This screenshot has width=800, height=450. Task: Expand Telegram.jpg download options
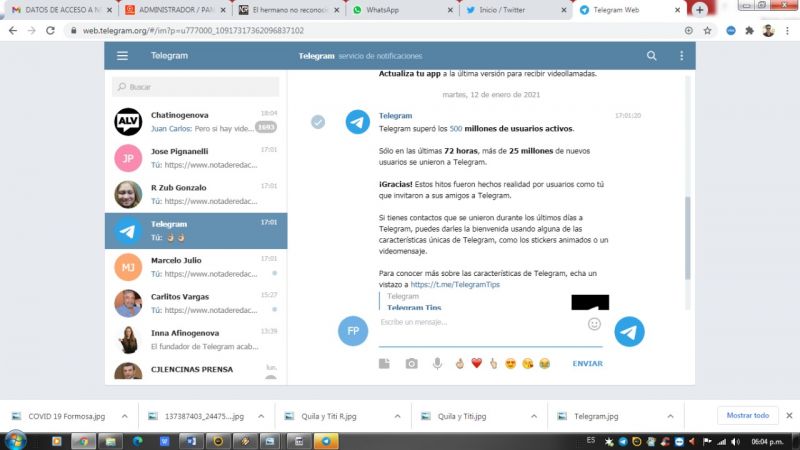[670, 416]
